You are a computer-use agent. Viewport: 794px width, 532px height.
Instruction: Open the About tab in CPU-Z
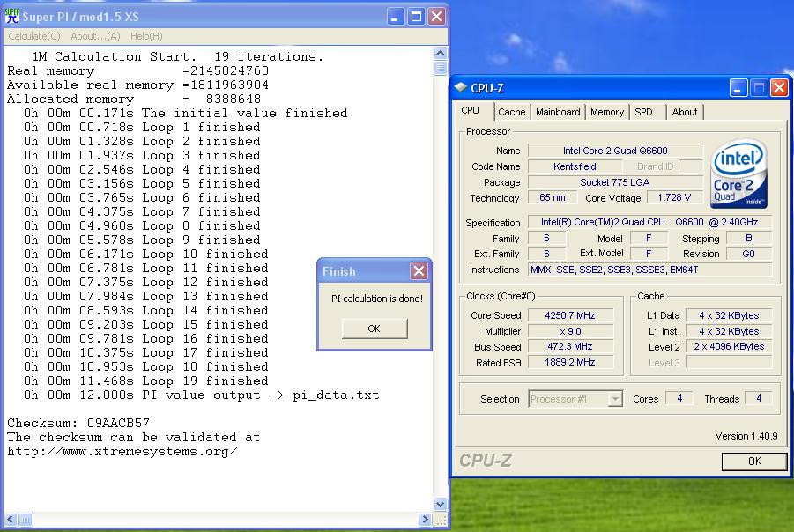(x=684, y=112)
